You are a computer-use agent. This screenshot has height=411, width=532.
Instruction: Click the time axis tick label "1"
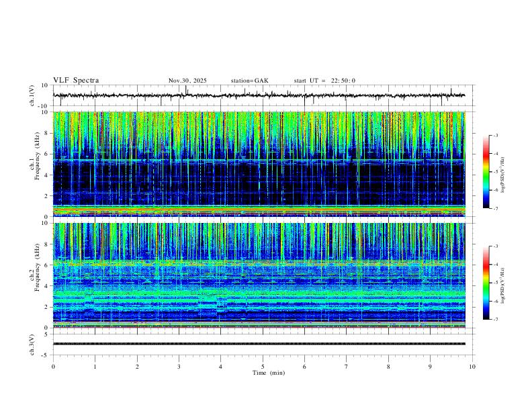point(95,367)
